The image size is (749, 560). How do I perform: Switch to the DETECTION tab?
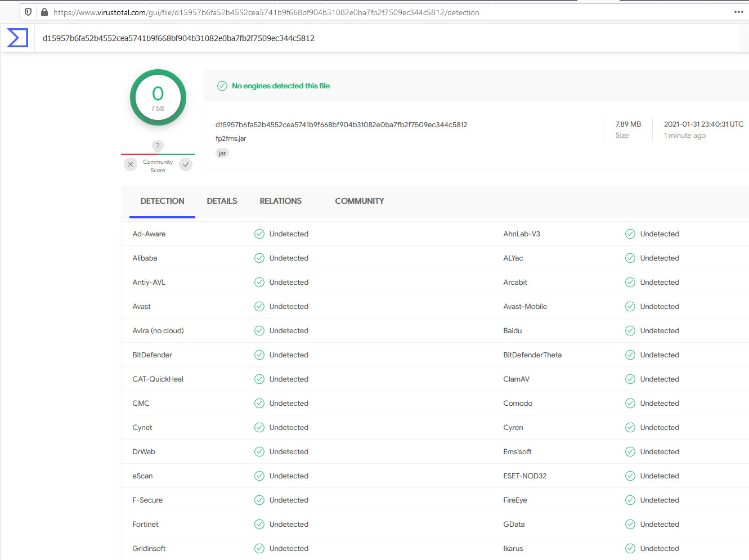coord(162,201)
